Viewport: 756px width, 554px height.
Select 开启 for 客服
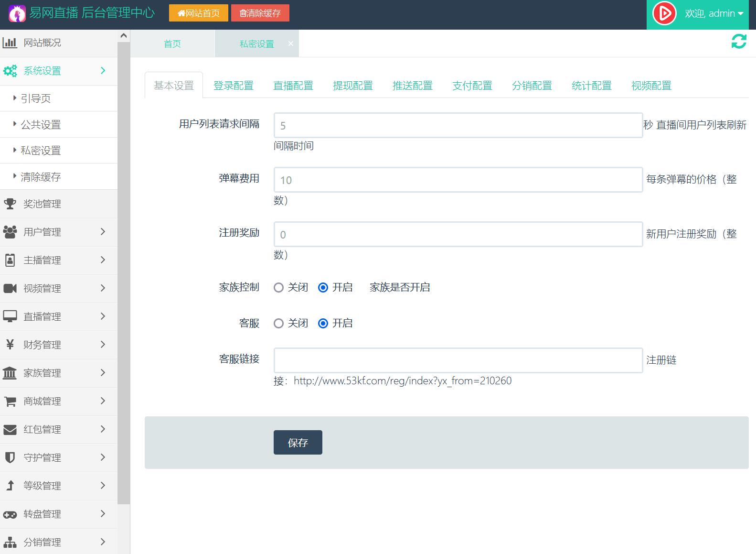tap(323, 324)
